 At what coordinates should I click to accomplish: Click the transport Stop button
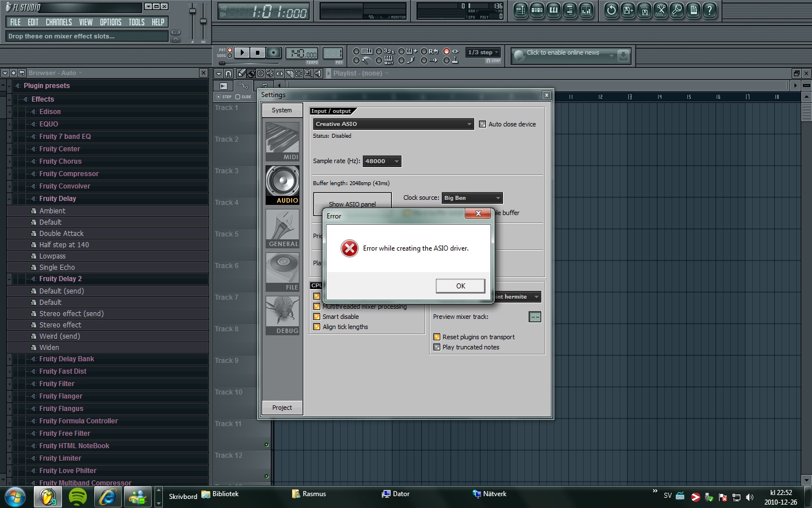tap(258, 52)
